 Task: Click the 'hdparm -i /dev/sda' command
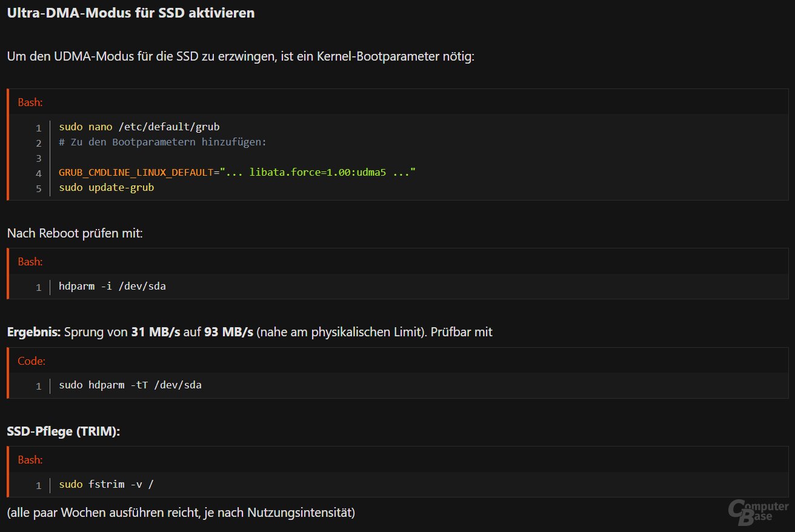[x=112, y=286]
